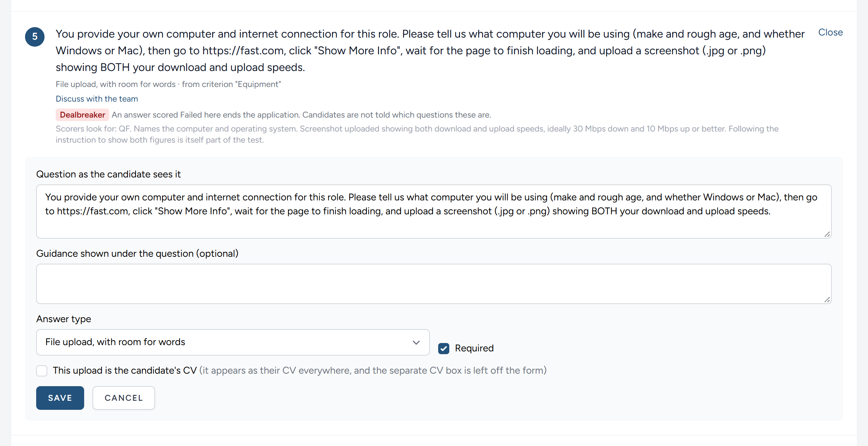Viewport: 868px width, 446px height.
Task: Uncheck the Required checkbox
Action: coord(444,348)
